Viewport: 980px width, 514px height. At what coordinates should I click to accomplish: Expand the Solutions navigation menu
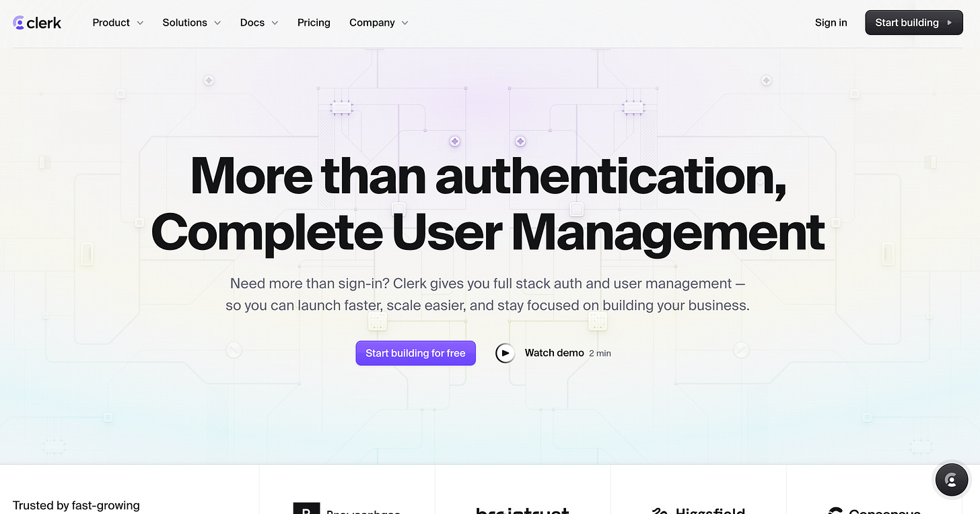coord(192,23)
